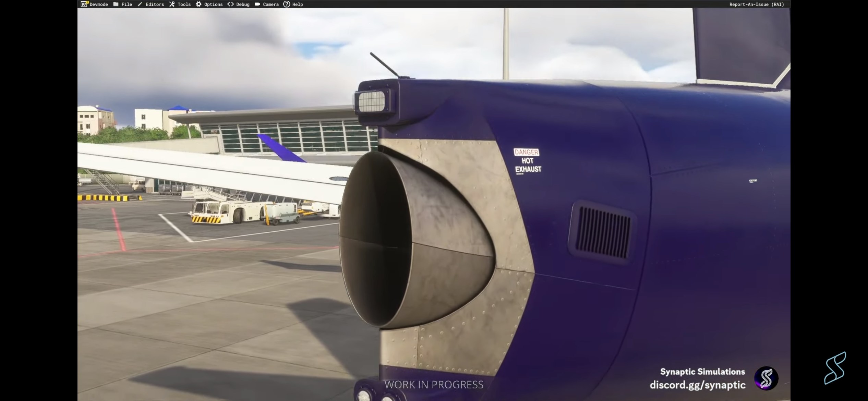Image resolution: width=868 pixels, height=401 pixels.
Task: Click the outlined S logo at far right
Action: [835, 368]
